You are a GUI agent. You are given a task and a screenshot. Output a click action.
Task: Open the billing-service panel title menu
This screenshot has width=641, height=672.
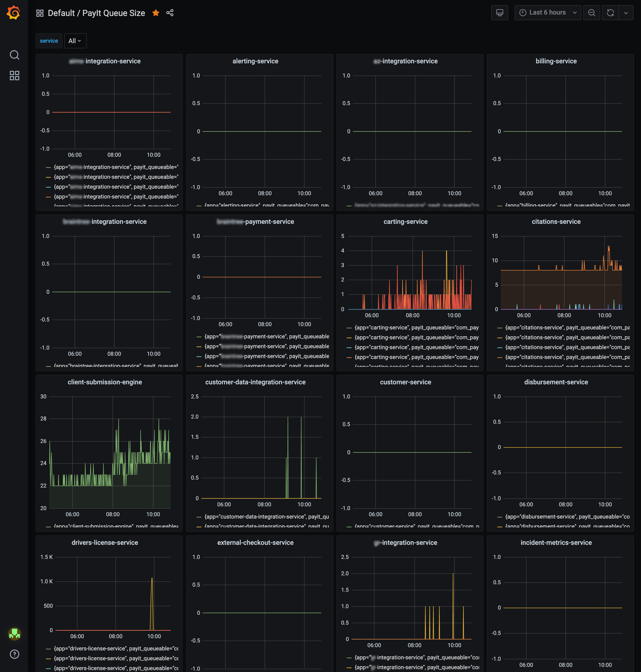(556, 61)
